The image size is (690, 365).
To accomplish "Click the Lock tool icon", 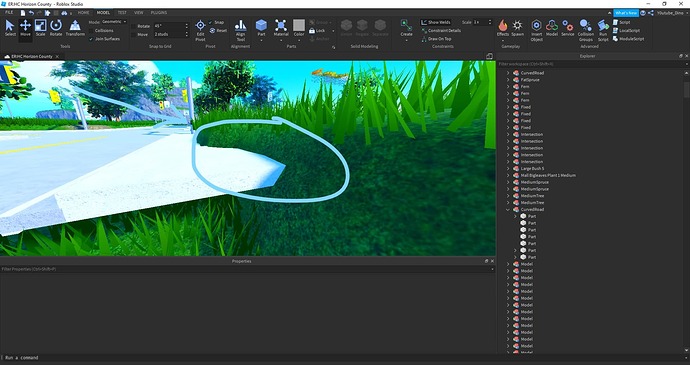I will [x=312, y=30].
